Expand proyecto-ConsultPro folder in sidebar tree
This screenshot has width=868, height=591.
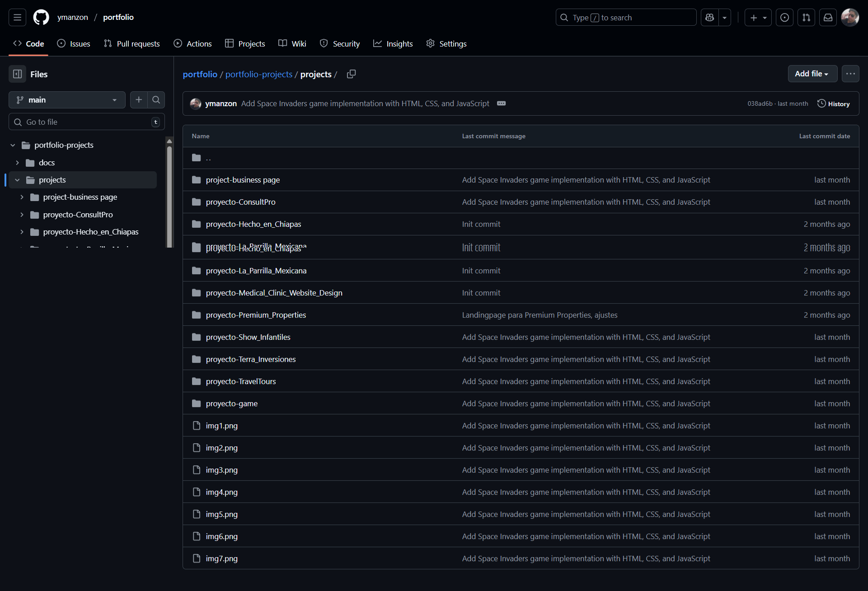pyautogui.click(x=22, y=215)
